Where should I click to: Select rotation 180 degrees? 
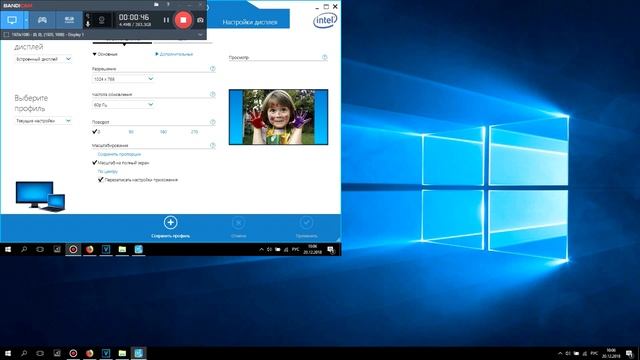[163, 132]
